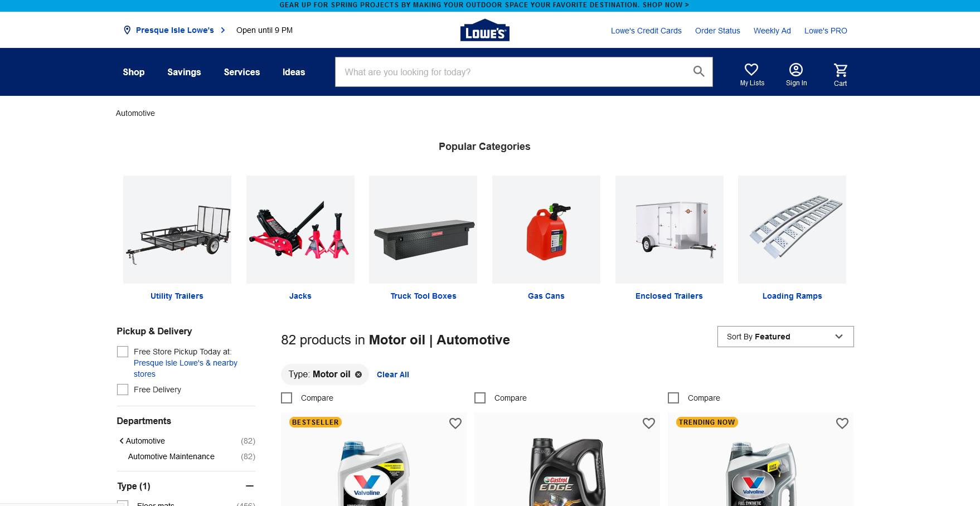The width and height of the screenshot is (980, 506).
Task: Remove Motor oil filter with x icon
Action: 358,374
